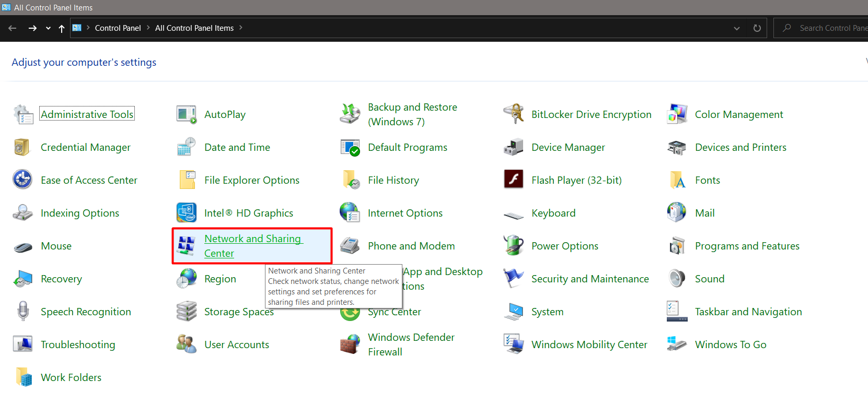This screenshot has height=416, width=868.
Task: Open the Sound speaker icon
Action: [677, 279]
